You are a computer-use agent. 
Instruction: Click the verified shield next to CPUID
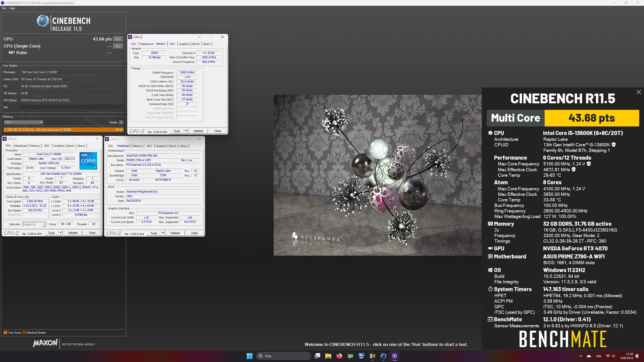tap(614, 145)
